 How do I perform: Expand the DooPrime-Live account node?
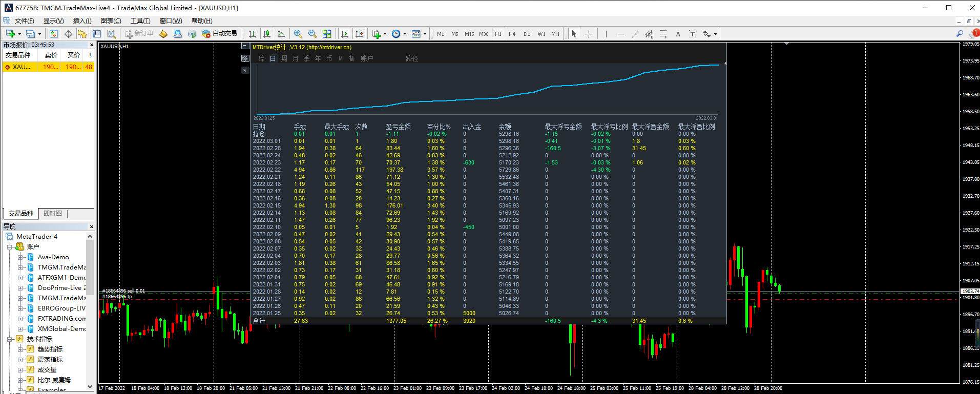tap(20, 288)
